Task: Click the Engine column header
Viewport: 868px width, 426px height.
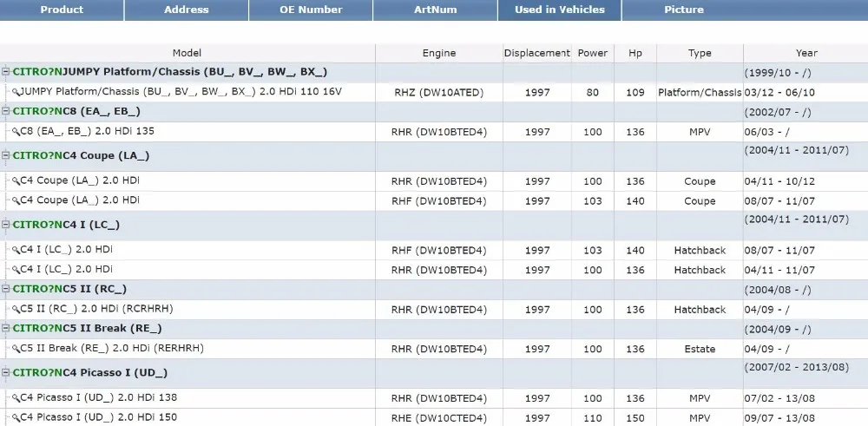Action: point(439,53)
